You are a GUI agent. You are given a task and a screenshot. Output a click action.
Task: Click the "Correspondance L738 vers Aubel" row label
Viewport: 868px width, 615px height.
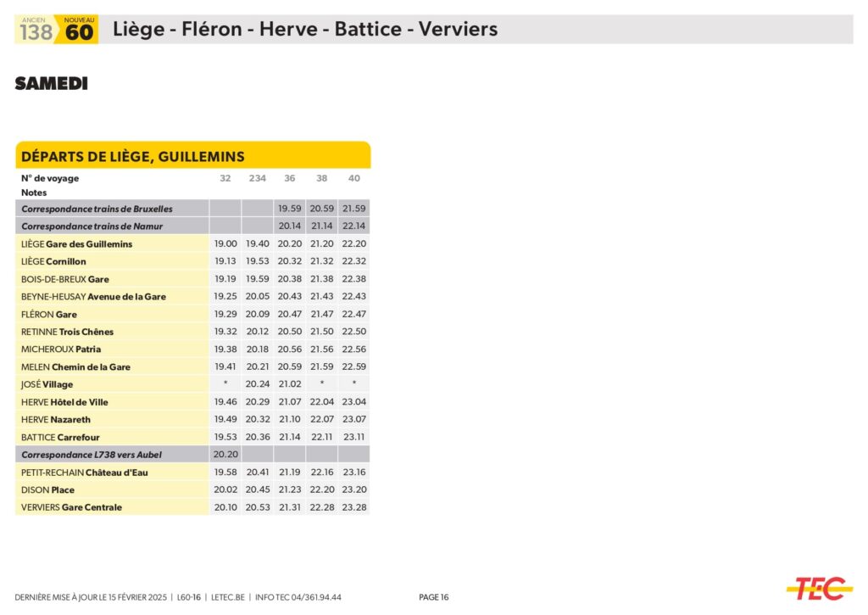pos(91,455)
